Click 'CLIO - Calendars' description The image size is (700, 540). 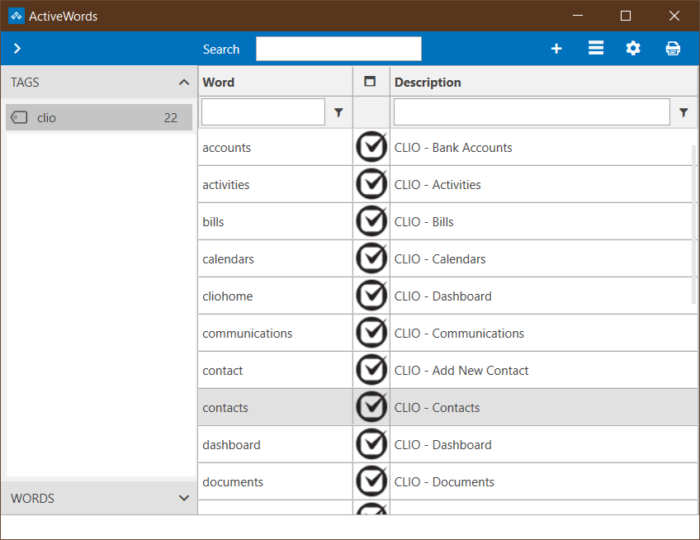coord(440,259)
